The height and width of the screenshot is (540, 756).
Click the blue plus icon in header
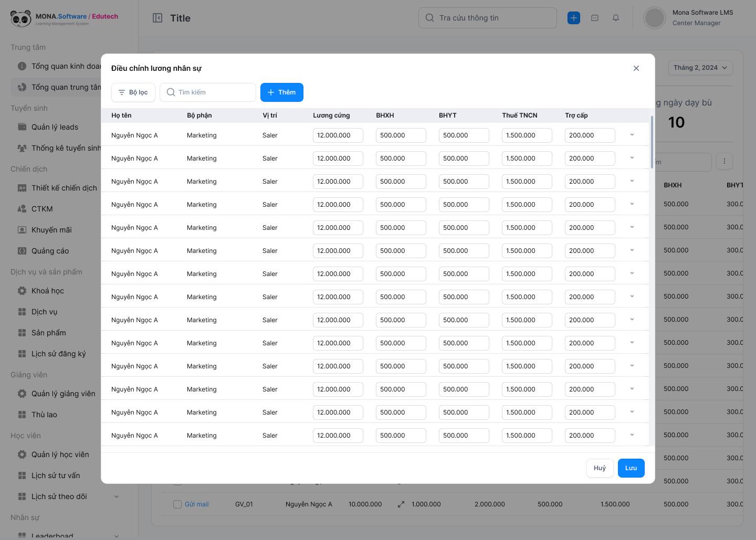pos(574,18)
